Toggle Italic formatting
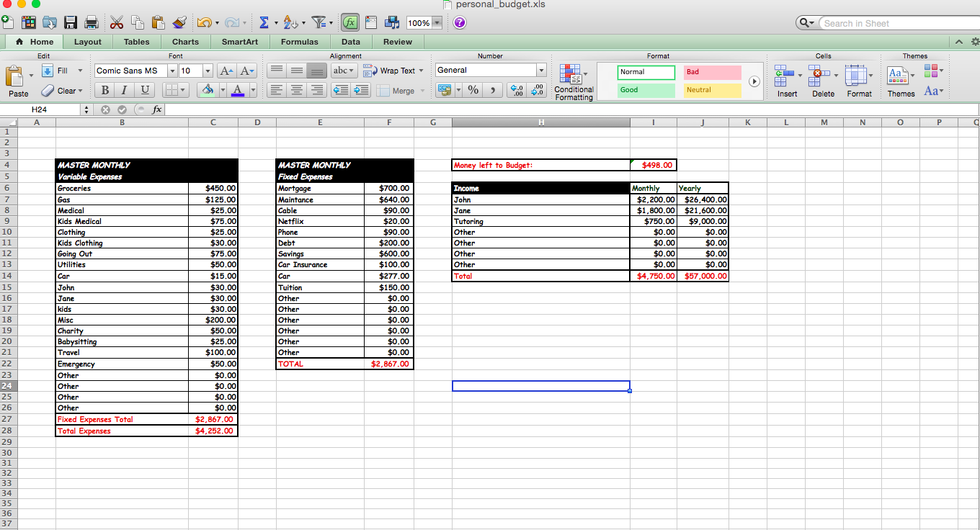This screenshot has height=530, width=980. [125, 90]
